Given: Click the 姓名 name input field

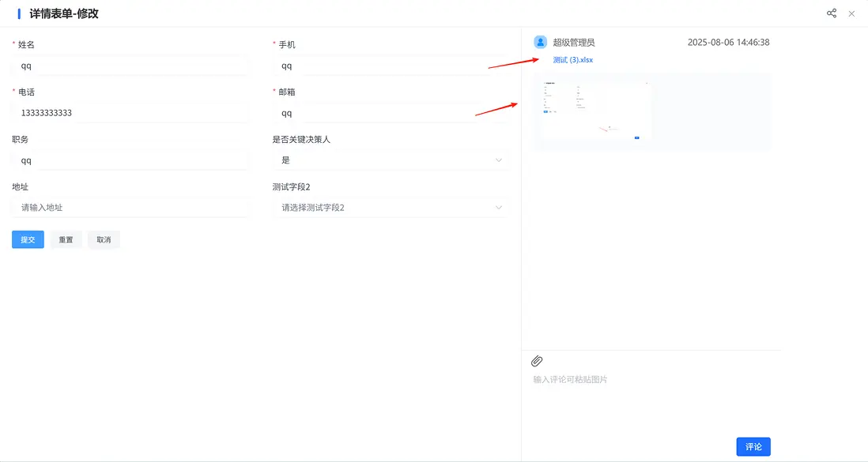Looking at the screenshot, I should 130,66.
